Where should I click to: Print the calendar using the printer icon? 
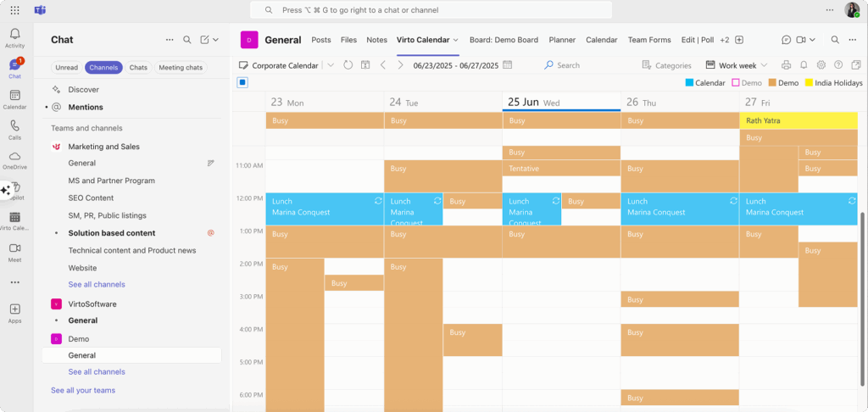tap(786, 65)
